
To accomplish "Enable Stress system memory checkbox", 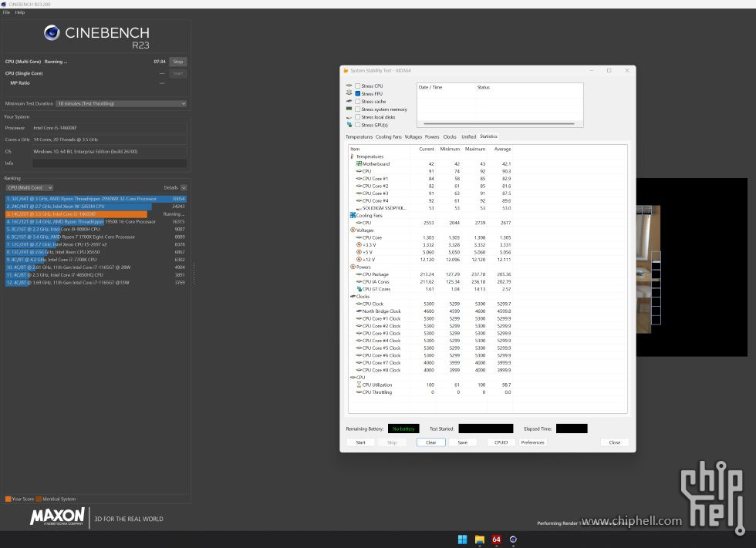I will click(358, 109).
